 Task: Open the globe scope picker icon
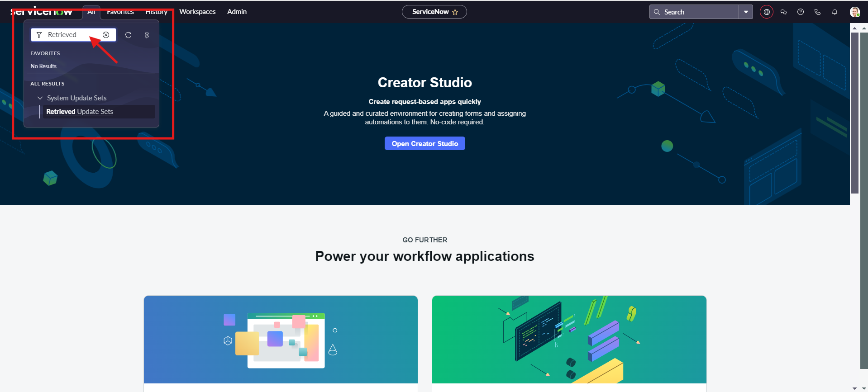[767, 12]
